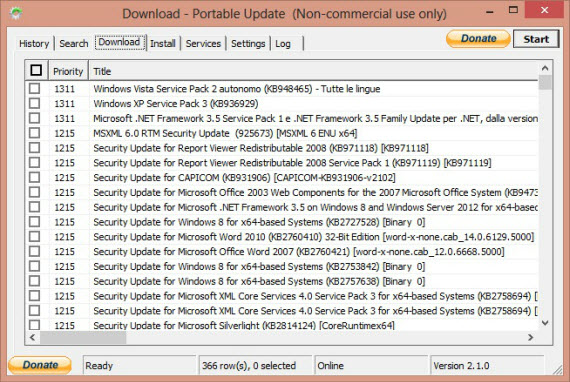Click the vertical scrollbar thumb
This screenshot has height=382, width=570.
tap(545, 82)
